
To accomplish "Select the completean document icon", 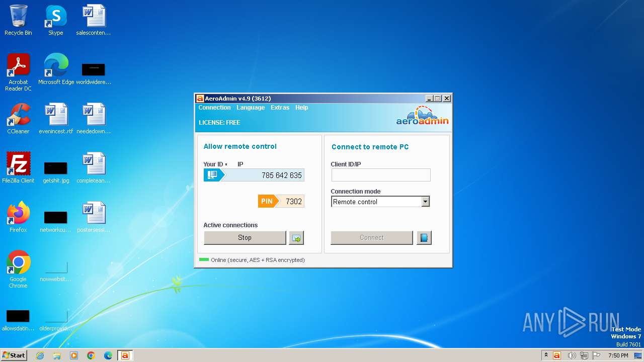I will click(94, 168).
